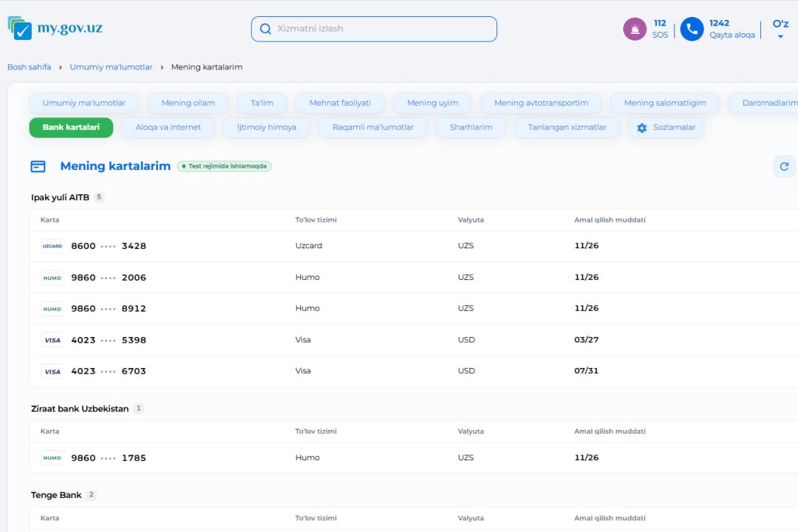Click the Ziraat bank Uzbekistan heading
798x532 pixels.
80,409
